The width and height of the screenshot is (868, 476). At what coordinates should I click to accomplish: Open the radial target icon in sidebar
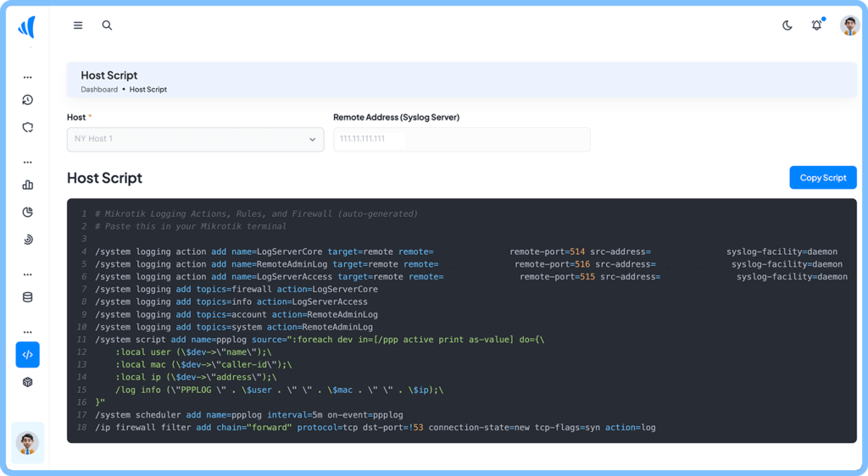point(27,240)
